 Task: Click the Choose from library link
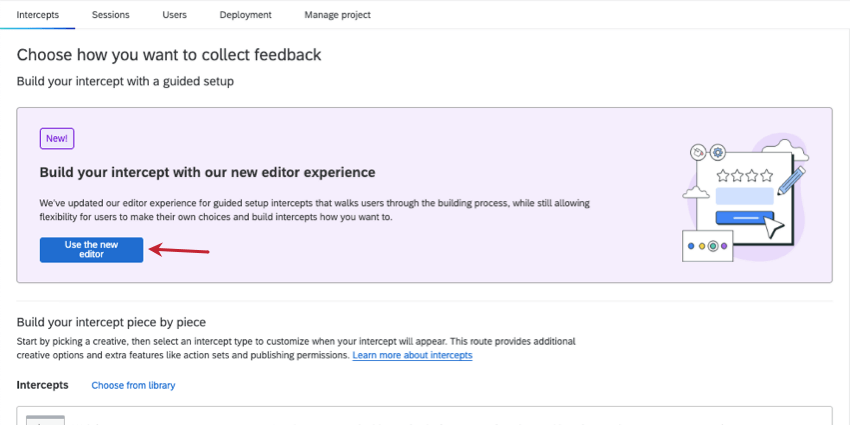click(x=133, y=385)
